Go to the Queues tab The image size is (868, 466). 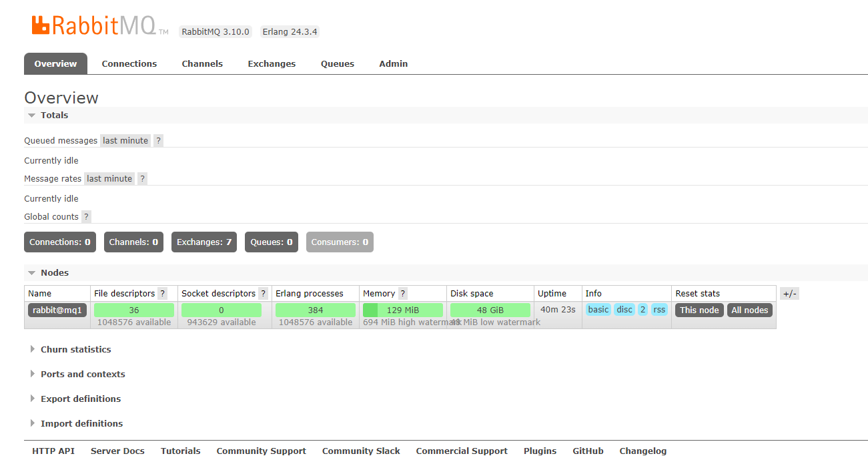338,64
